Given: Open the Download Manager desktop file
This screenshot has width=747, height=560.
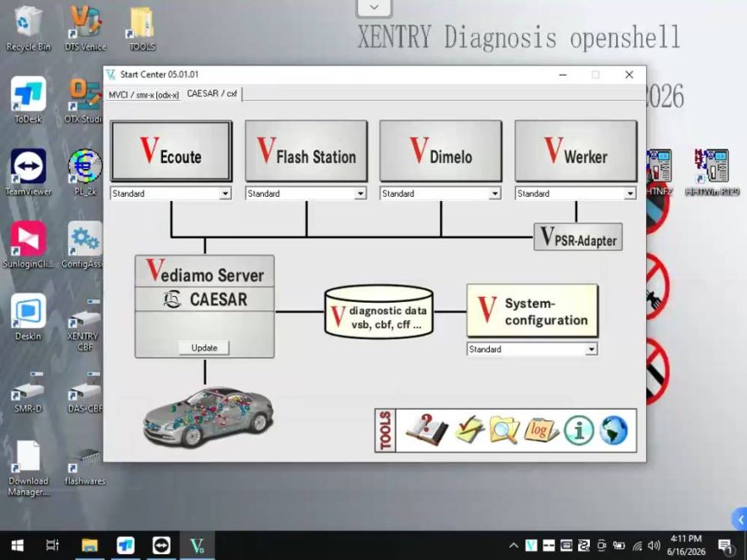Looking at the screenshot, I should [28, 469].
